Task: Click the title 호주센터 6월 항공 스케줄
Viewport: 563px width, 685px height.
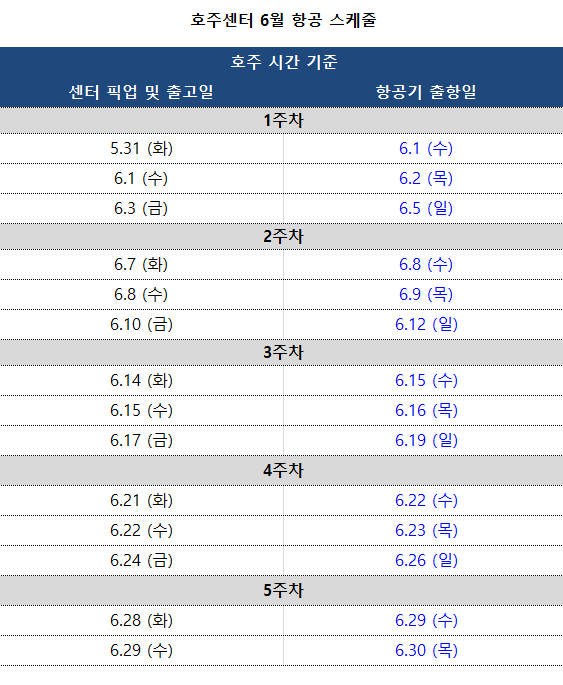Action: click(x=283, y=20)
